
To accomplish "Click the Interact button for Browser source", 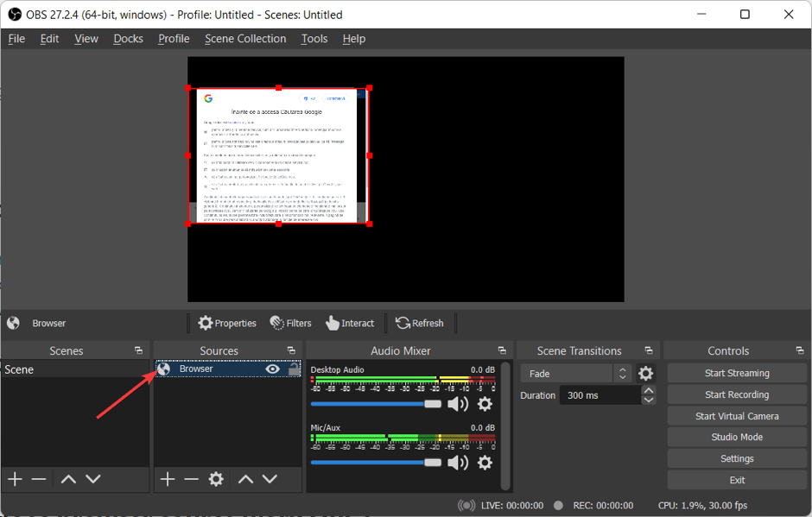I will [x=350, y=323].
